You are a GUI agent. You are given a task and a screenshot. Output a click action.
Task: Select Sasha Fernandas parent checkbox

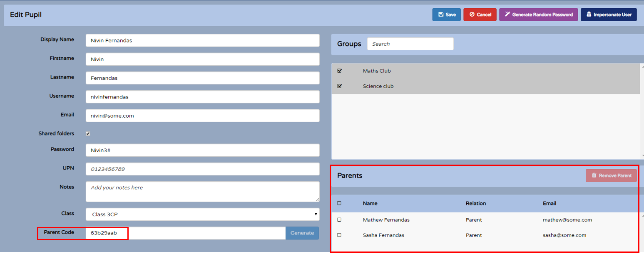[339, 235]
